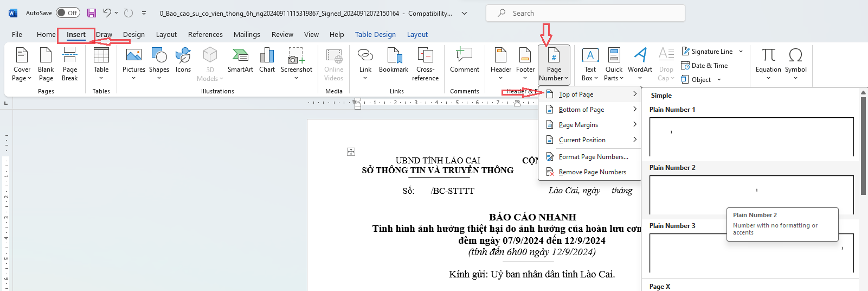Expand Bottom of Page submenu
Screen dimensions: 868x291
pos(590,109)
